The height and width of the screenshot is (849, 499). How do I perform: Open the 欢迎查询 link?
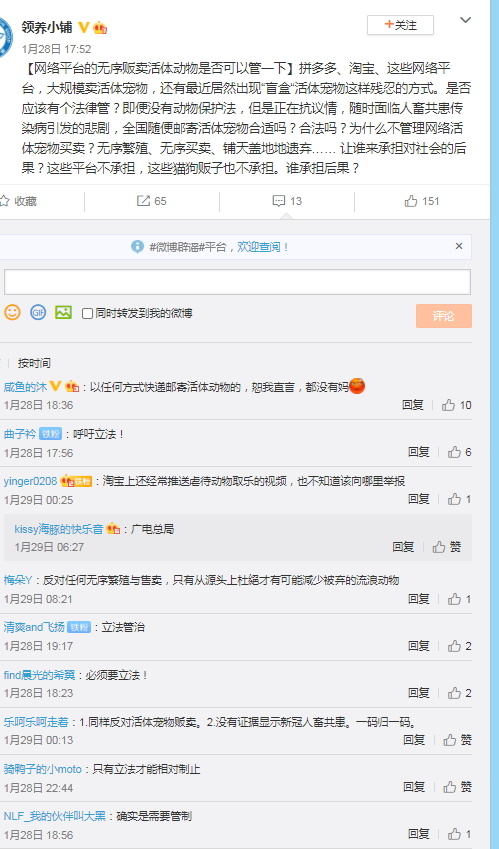click(262, 247)
